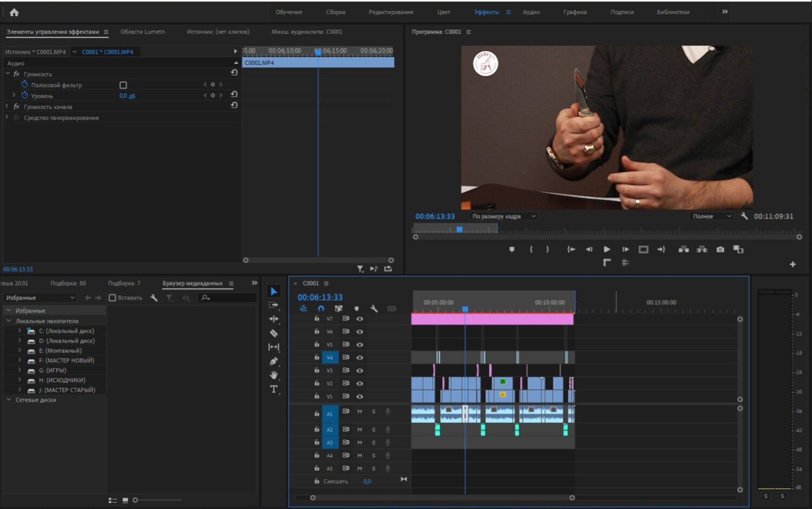Open По размеру кадра zoom dropdown
The image size is (812, 509).
(503, 216)
